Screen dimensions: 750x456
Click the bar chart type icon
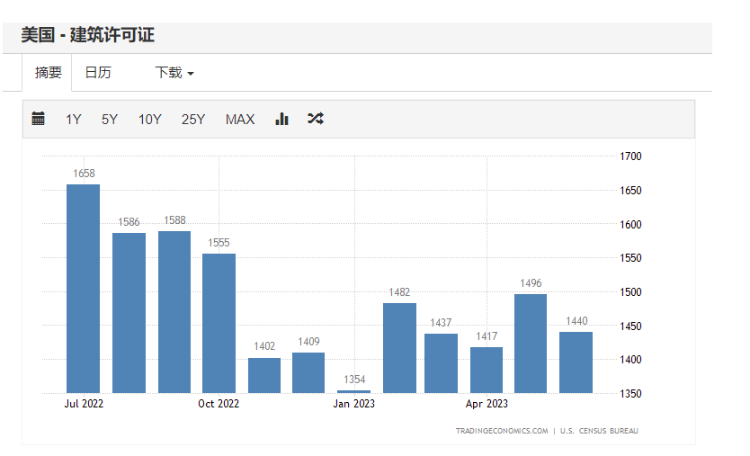tap(282, 119)
